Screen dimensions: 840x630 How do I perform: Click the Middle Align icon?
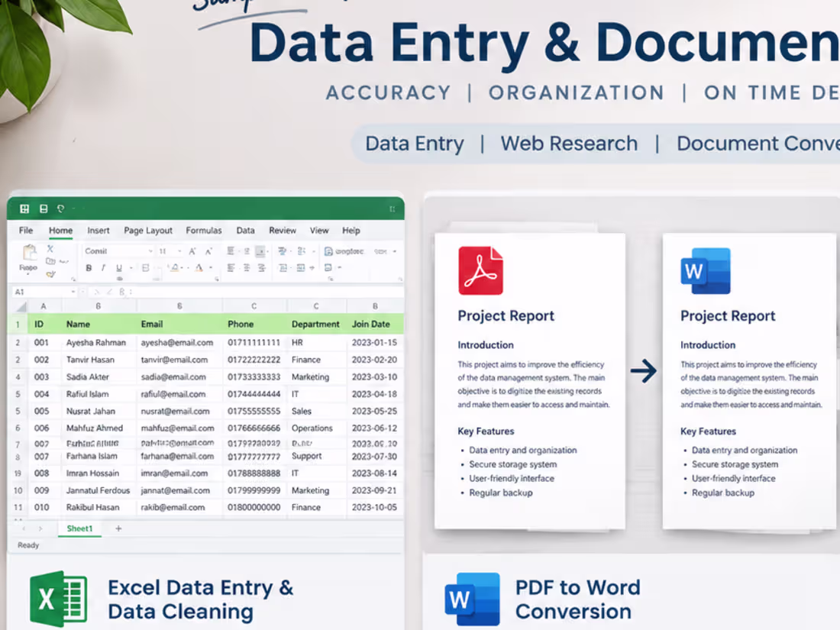[x=247, y=250]
